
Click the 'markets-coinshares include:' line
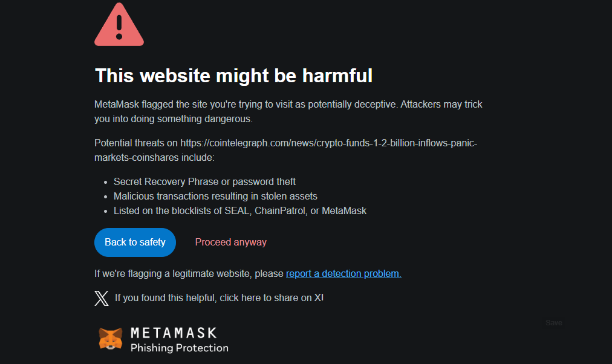tap(154, 158)
